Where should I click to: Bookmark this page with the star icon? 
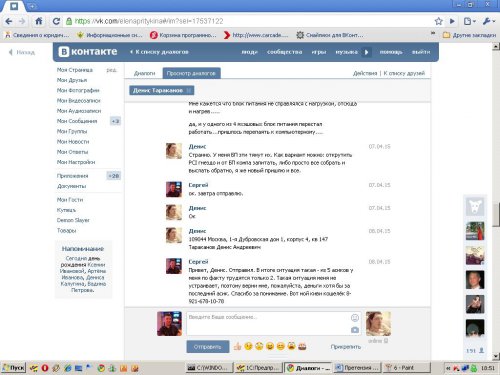coord(439,21)
